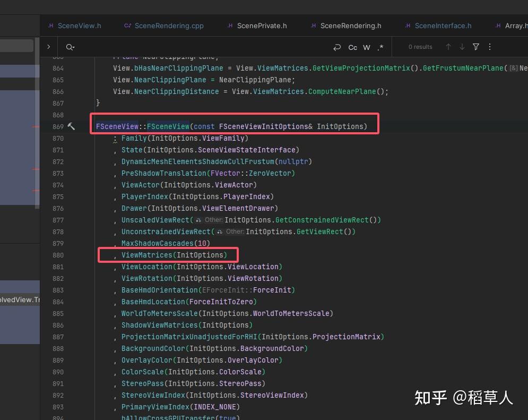Click the navigation arrow icon beside line 869
This screenshot has width=528, height=420.
pos(72,126)
